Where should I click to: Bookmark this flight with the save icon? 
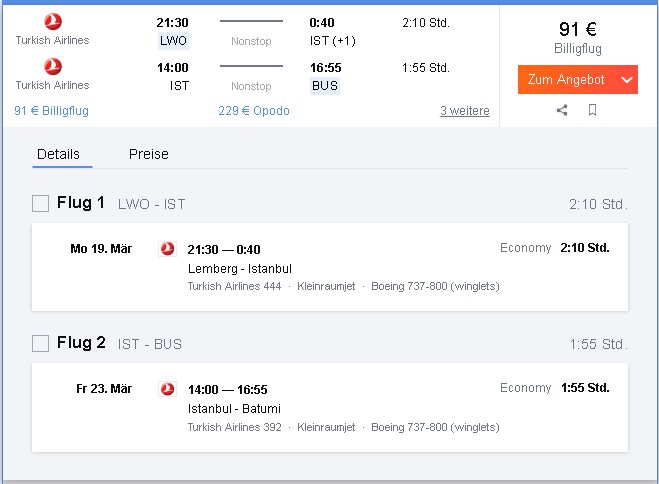pos(592,110)
